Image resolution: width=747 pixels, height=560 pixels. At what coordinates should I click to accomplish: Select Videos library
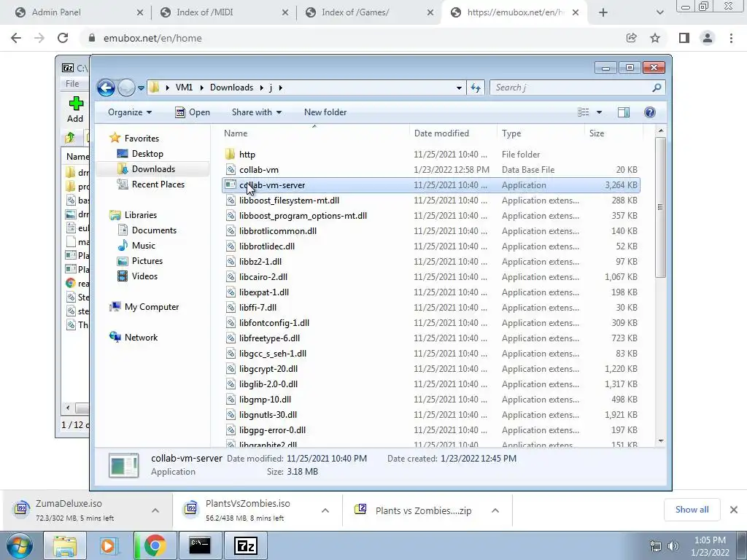(144, 276)
